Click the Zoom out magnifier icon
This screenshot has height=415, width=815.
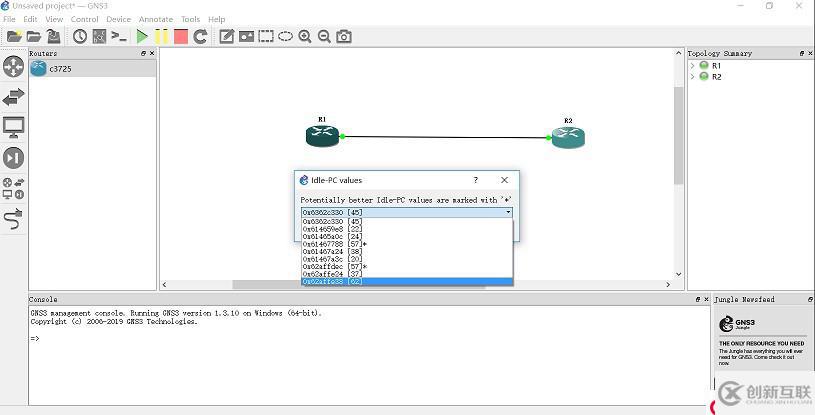coord(324,36)
